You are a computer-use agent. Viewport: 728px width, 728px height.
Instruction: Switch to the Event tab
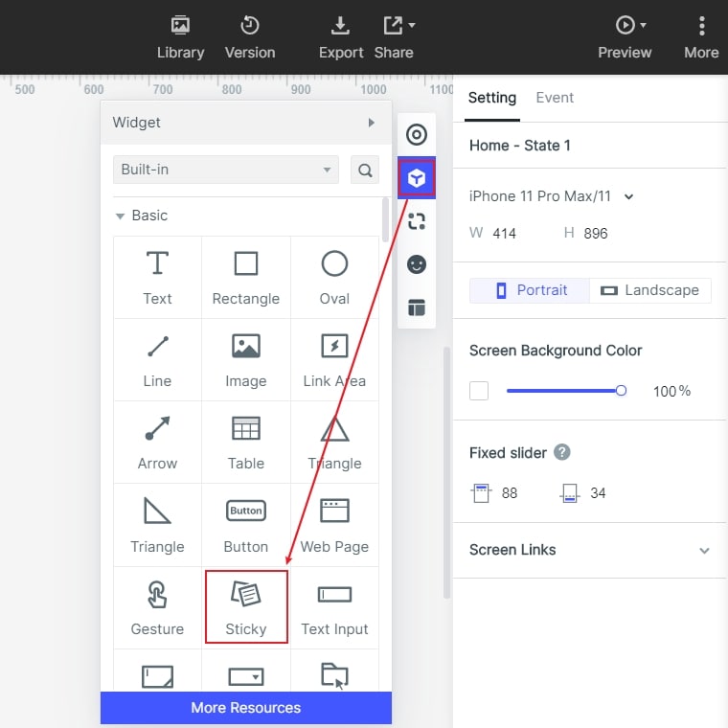[555, 98]
